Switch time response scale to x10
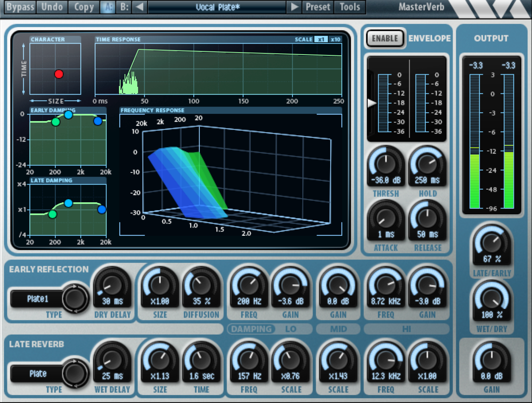The image size is (532, 403). (x=335, y=39)
